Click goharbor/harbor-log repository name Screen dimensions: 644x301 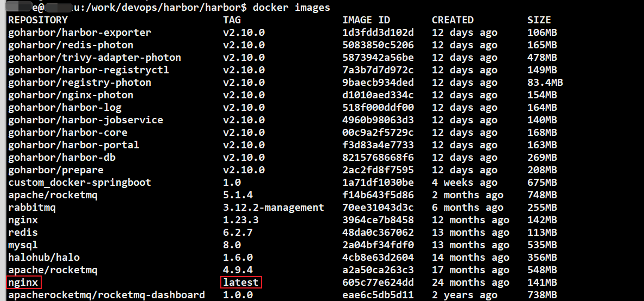pos(65,108)
